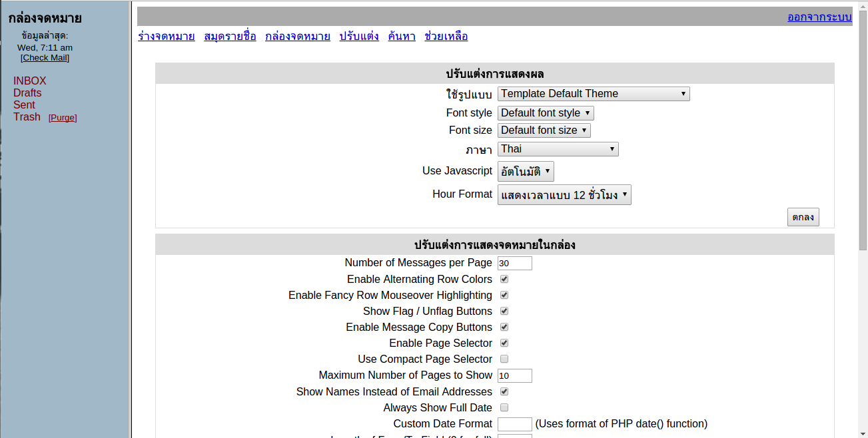Screen dimensions: 868x438
Task: Open the Use Javascript dropdown
Action: (525, 172)
